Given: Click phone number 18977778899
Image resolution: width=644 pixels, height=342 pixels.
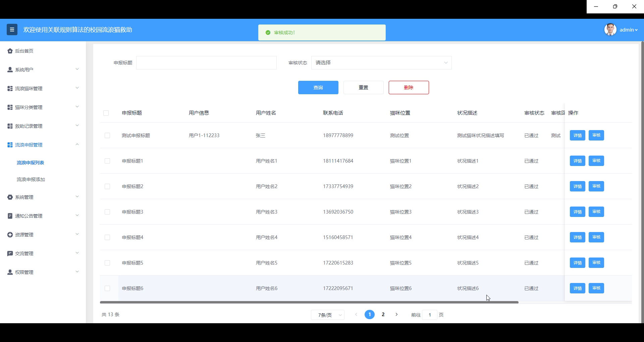Looking at the screenshot, I should click(x=338, y=135).
